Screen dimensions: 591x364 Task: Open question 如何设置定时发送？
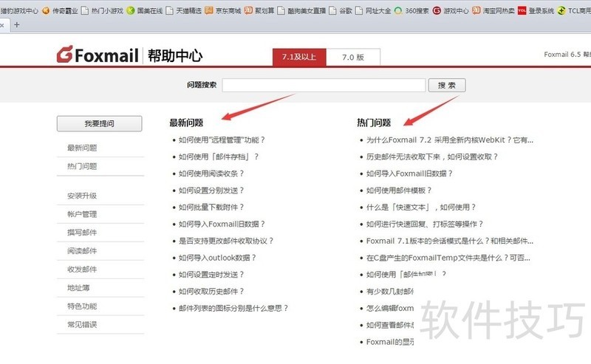coord(211,275)
